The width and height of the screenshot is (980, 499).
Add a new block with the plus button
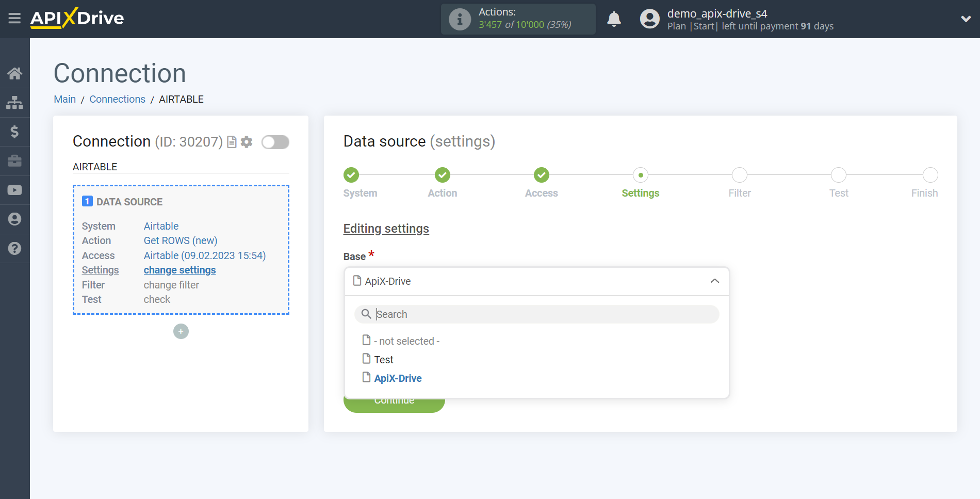[181, 331]
